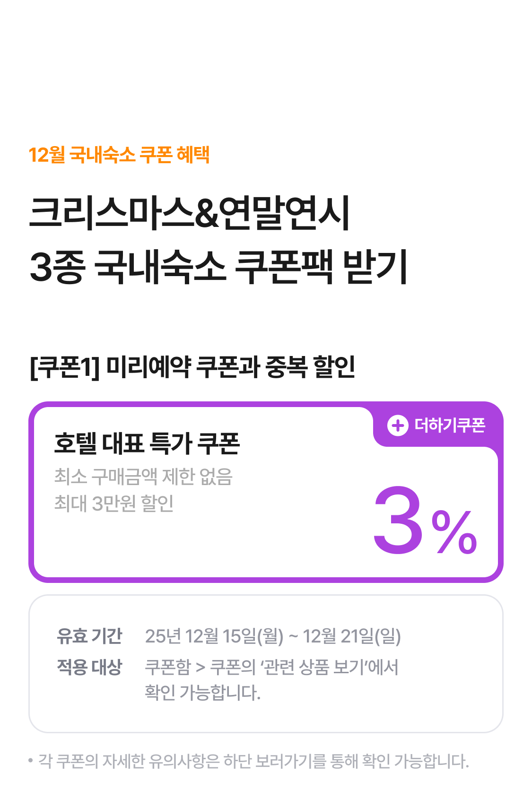Image resolution: width=532 pixels, height=790 pixels.
Task: Click the [쿠폰1] section tag
Action: click(x=65, y=367)
